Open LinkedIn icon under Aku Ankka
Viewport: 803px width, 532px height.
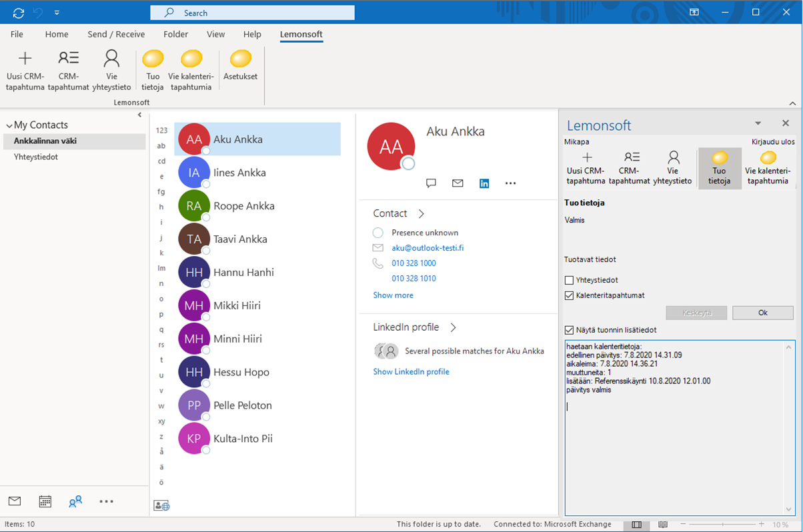coord(484,183)
